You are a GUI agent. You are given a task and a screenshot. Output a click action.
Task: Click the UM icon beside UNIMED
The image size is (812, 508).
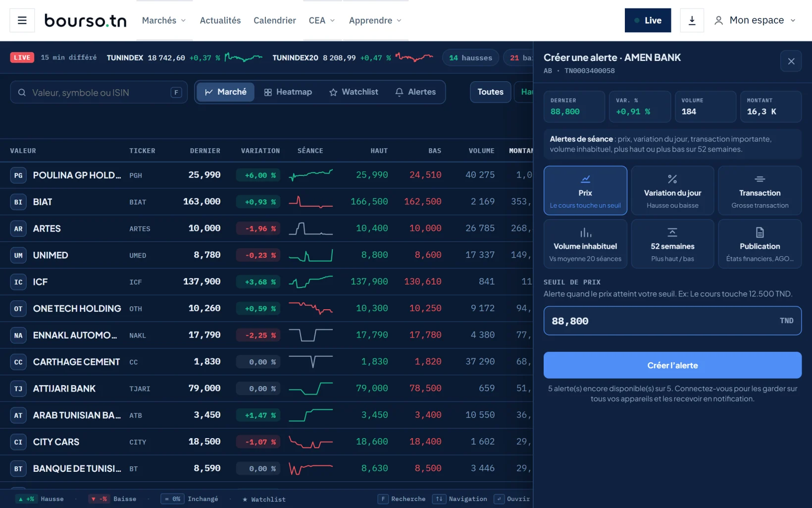18,256
